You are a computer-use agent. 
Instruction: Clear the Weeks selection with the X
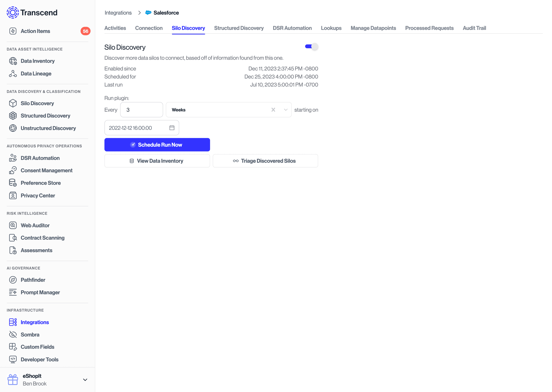coord(273,110)
